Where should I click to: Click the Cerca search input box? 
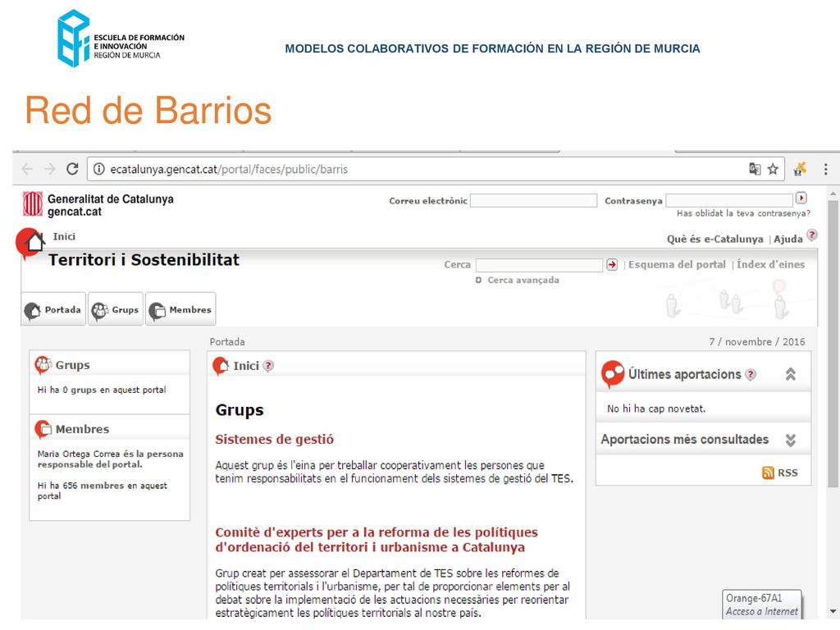(x=540, y=265)
